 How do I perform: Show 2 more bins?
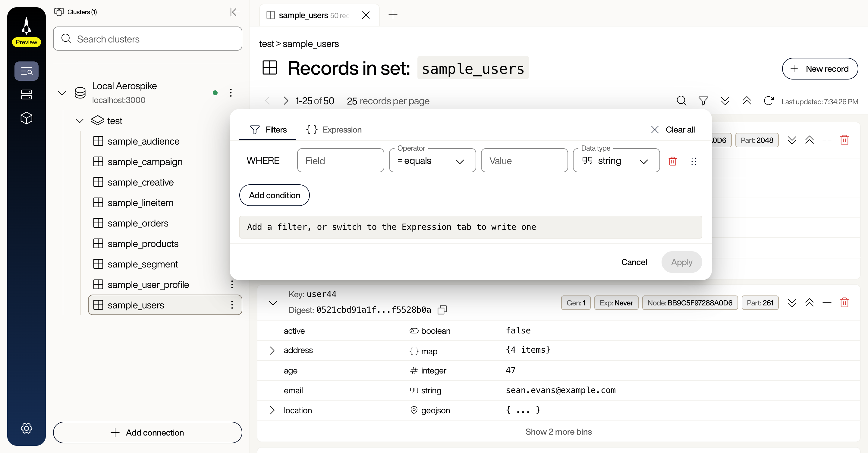click(x=558, y=431)
